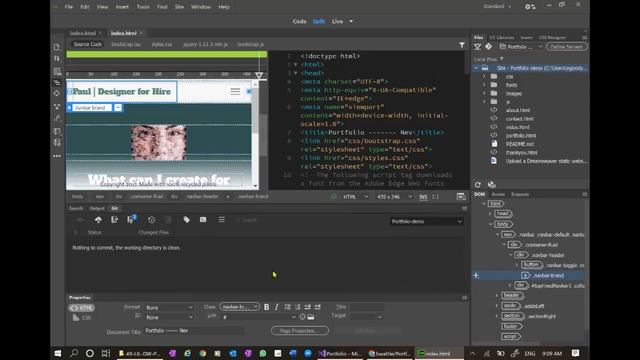Switch to the Search tab in bottom panel
640x360 pixels.
tap(76, 208)
